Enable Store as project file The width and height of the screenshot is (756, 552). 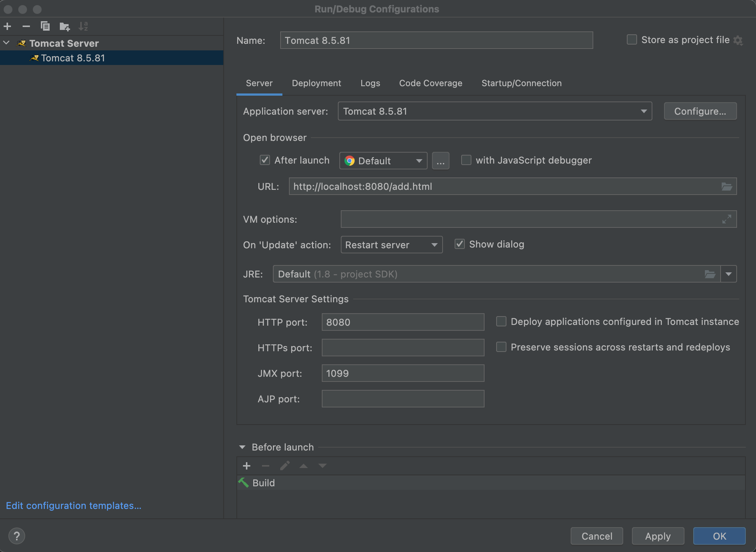[632, 39]
